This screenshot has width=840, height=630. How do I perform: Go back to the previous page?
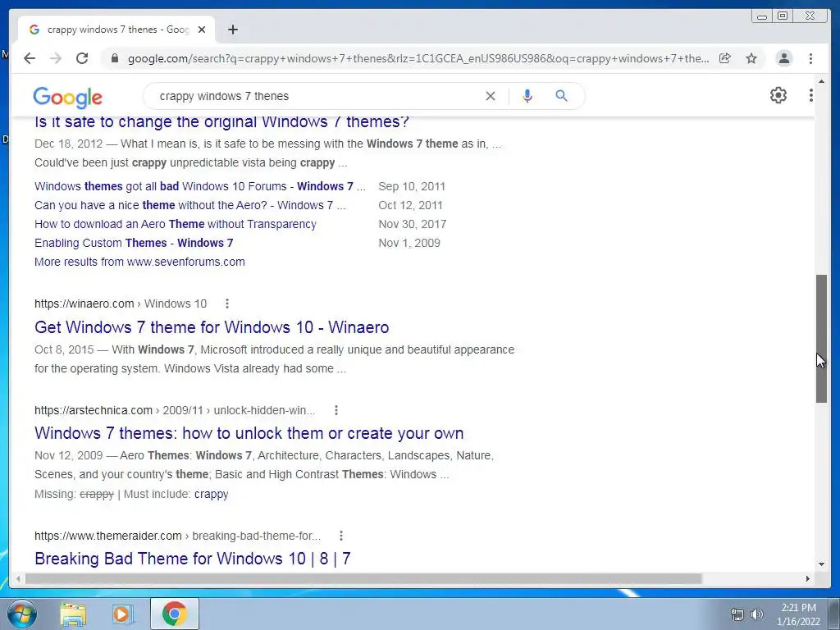click(30, 58)
